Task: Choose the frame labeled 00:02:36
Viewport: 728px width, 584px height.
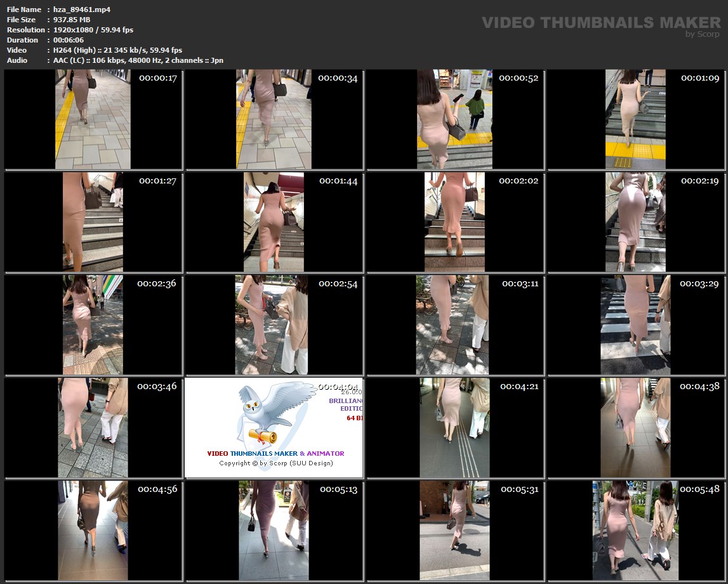Action: coord(93,325)
